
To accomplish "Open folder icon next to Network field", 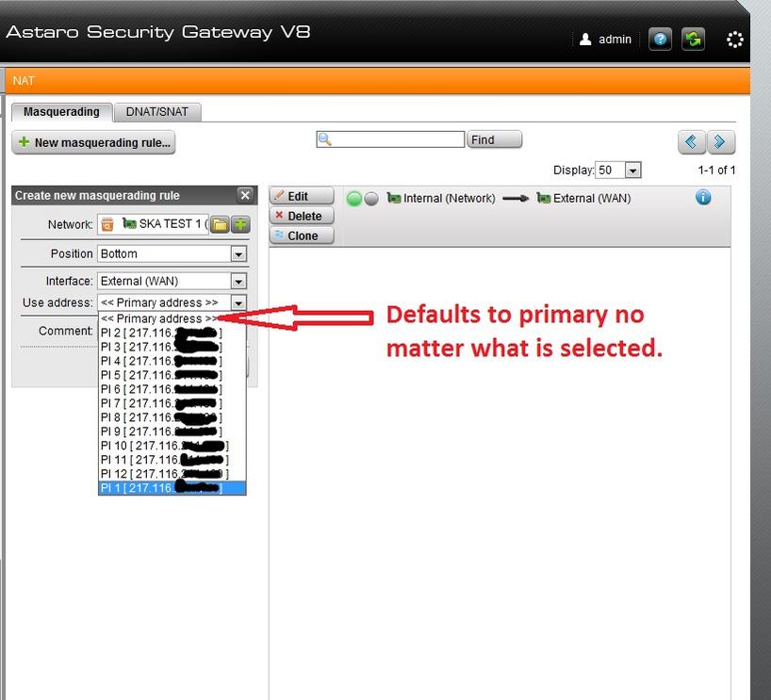I will 220,224.
